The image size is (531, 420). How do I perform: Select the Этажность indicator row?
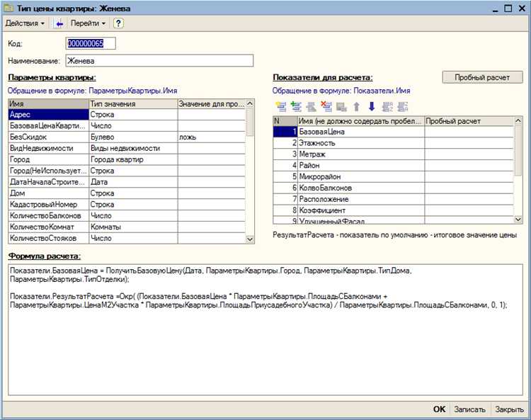(393, 143)
